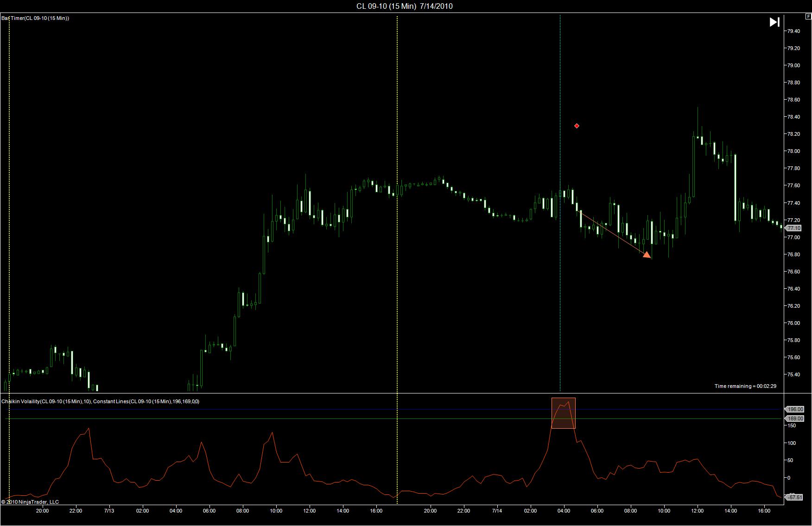Select the blue 196 horizontal constant line
Image resolution: width=812 pixels, height=526 pixels.
click(x=394, y=409)
